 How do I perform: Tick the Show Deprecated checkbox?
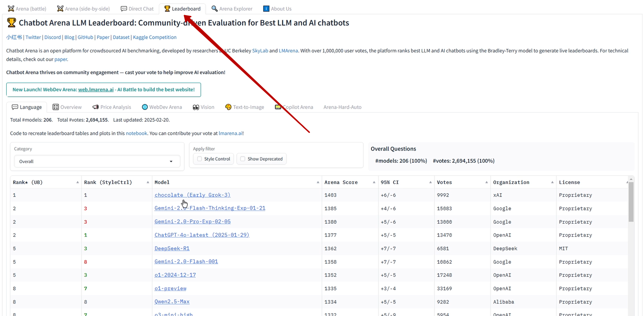243,159
